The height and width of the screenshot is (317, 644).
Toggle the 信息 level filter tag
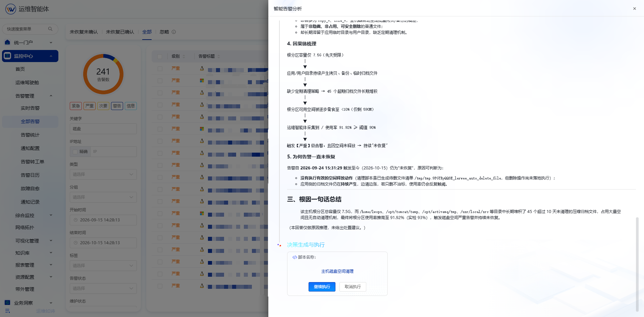(131, 106)
